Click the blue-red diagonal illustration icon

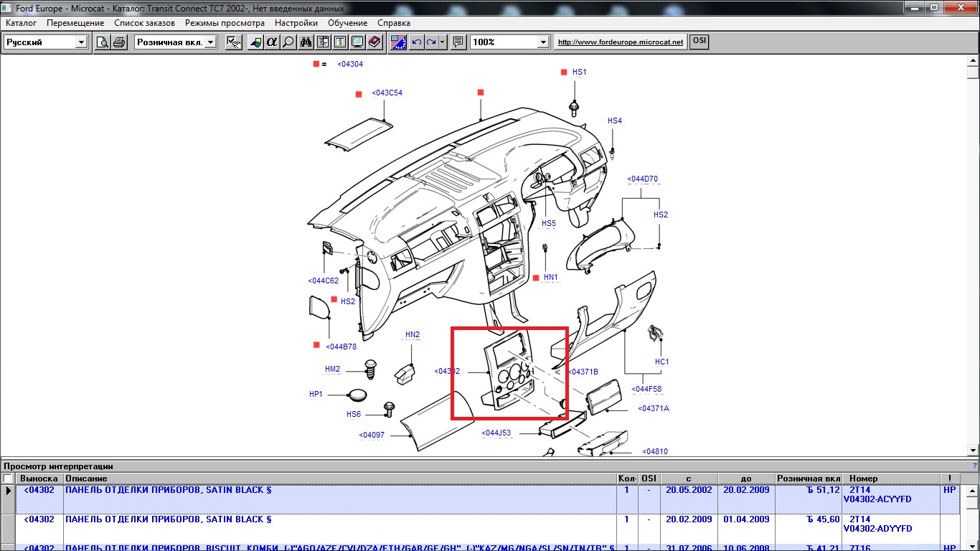coord(399,42)
